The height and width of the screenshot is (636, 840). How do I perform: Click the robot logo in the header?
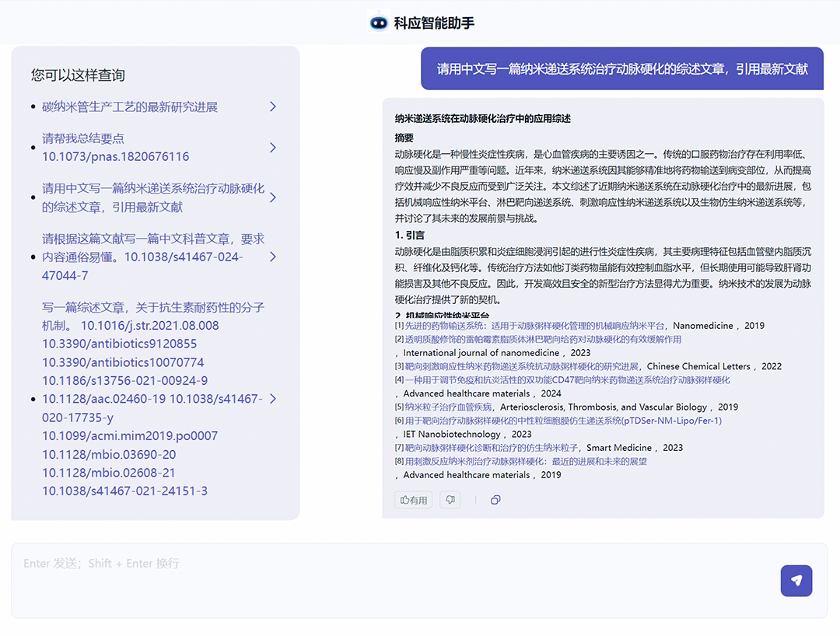pos(379,23)
